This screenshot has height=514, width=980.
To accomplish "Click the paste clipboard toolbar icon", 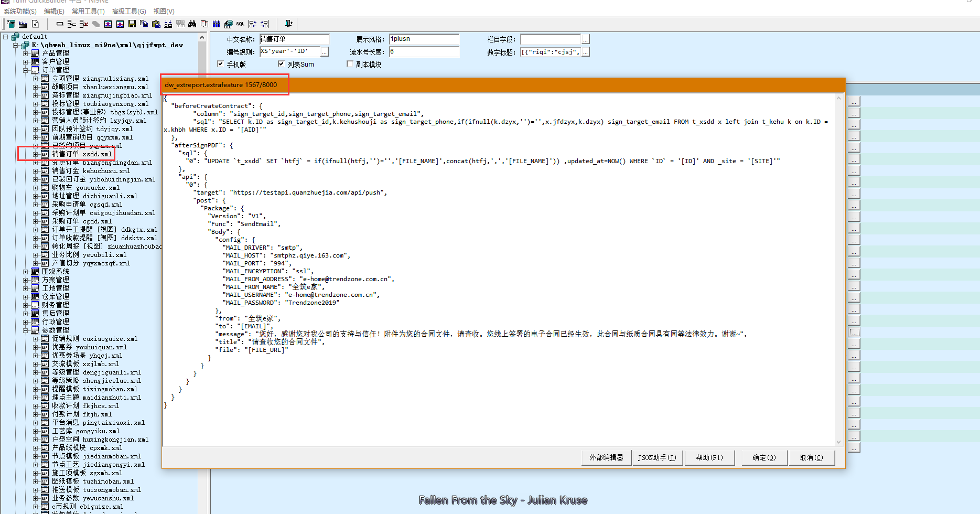I will tap(156, 24).
